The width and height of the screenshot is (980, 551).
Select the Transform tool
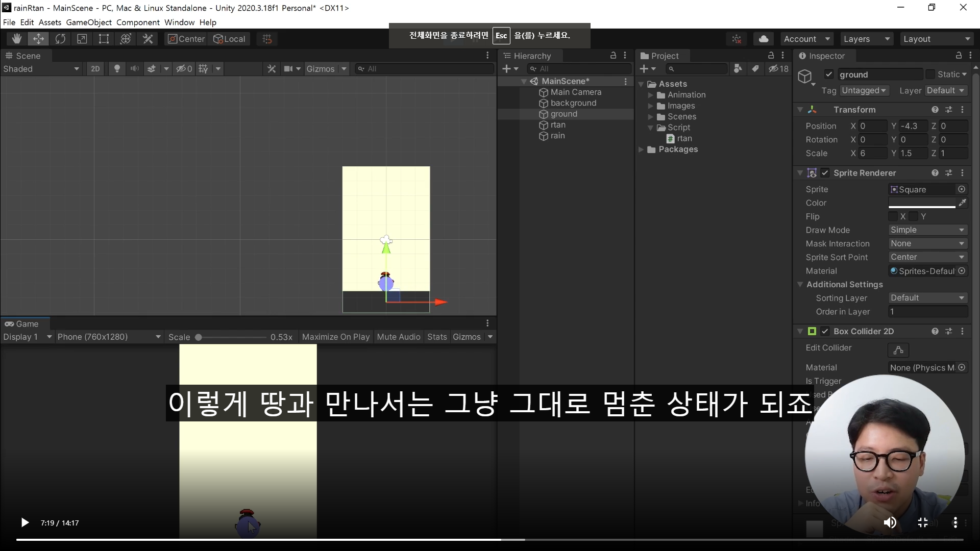tap(126, 39)
